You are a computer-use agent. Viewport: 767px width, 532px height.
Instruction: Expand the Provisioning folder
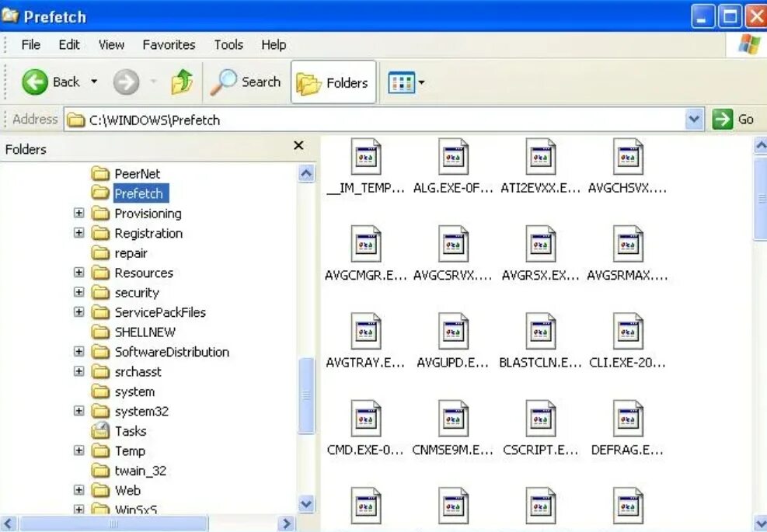(78, 213)
